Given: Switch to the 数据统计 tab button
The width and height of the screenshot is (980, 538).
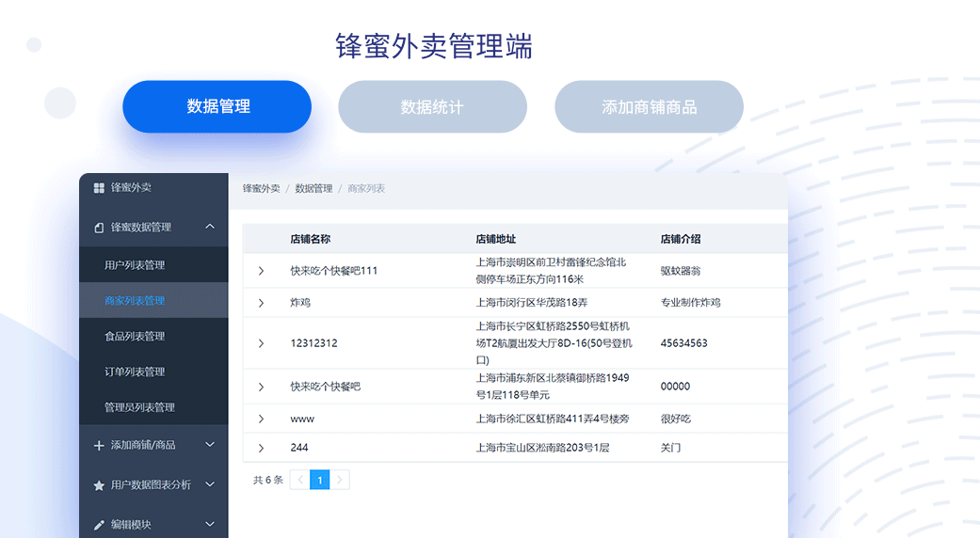Looking at the screenshot, I should tap(432, 107).
